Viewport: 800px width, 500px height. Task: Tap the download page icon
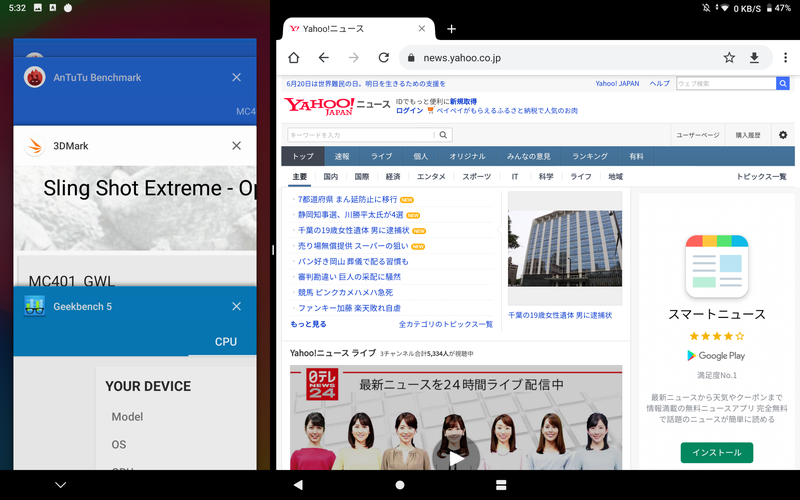754,58
